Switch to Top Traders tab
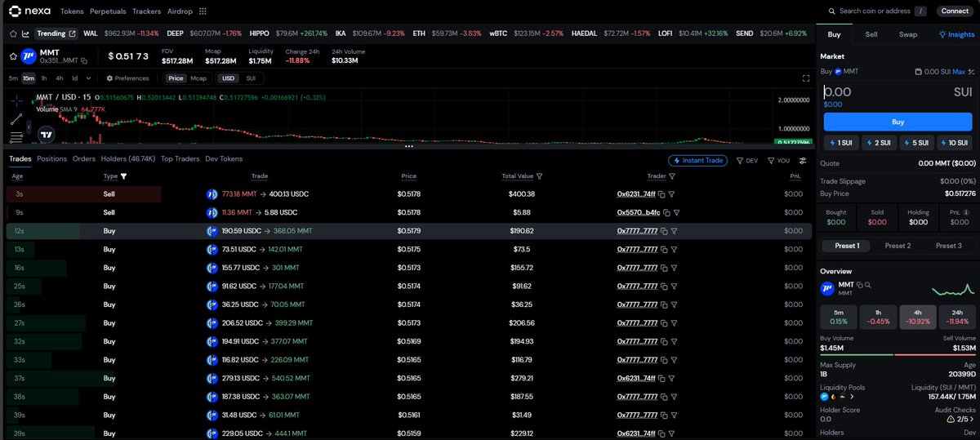Screen dimensions: 980x440 tap(180, 159)
